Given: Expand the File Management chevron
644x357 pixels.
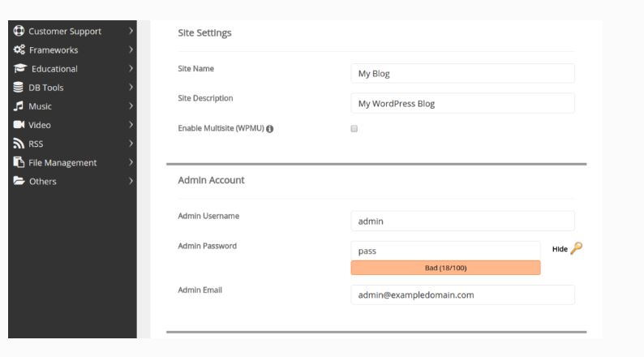Looking at the screenshot, I should tap(131, 162).
